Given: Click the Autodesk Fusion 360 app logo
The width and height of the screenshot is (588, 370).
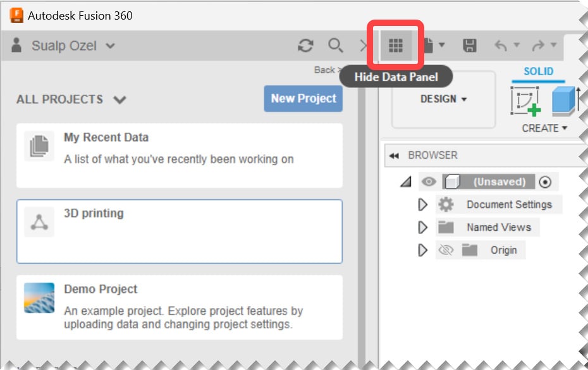Looking at the screenshot, I should coord(16,15).
